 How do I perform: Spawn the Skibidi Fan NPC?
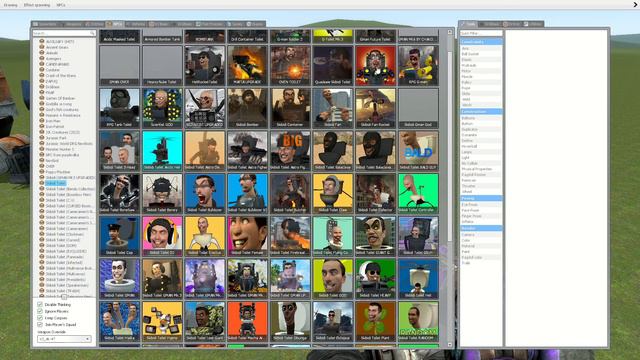pos(333,108)
